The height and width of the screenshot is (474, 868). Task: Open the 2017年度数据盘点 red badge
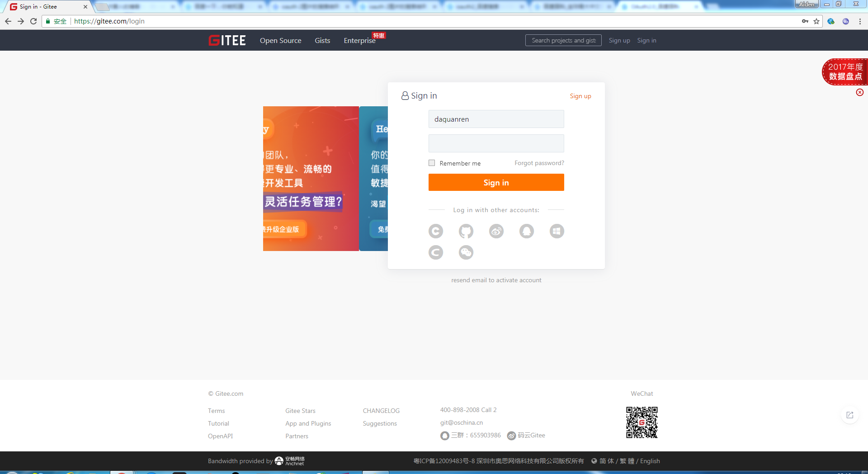pos(845,71)
